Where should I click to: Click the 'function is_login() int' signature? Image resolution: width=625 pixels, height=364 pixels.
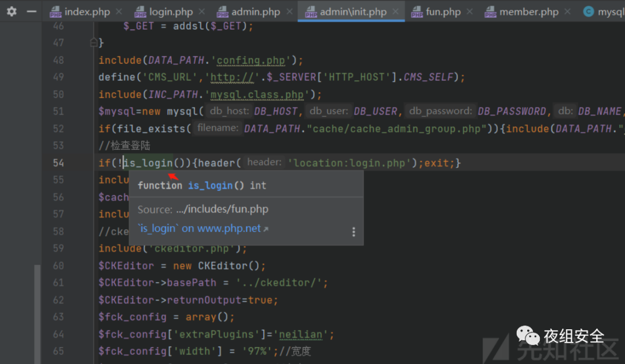[202, 185]
